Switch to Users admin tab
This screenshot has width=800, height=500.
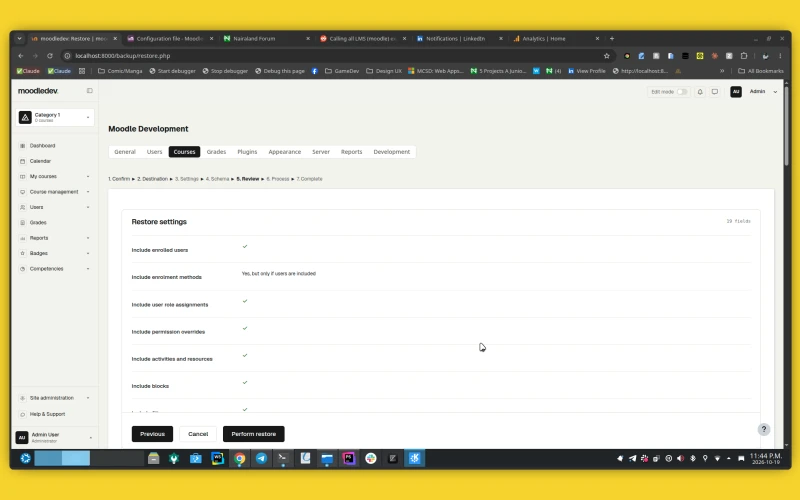tap(154, 152)
